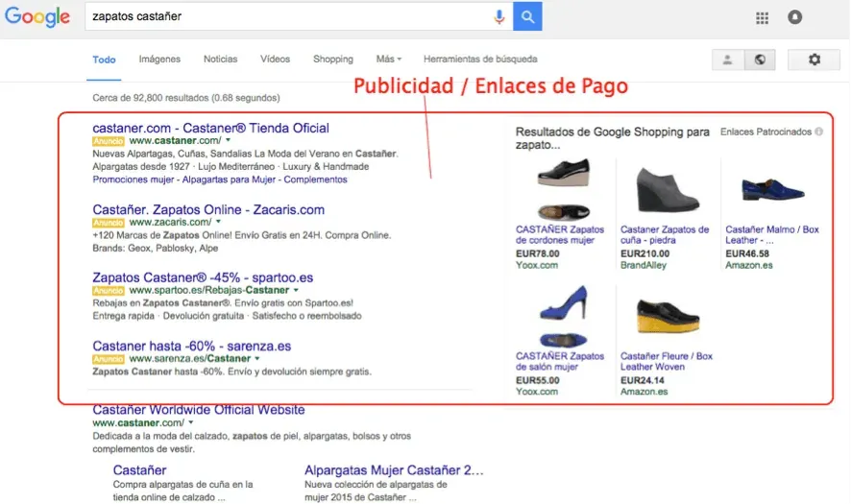851x504 pixels.
Task: Click the EUR210.00 price
Action: [644, 253]
